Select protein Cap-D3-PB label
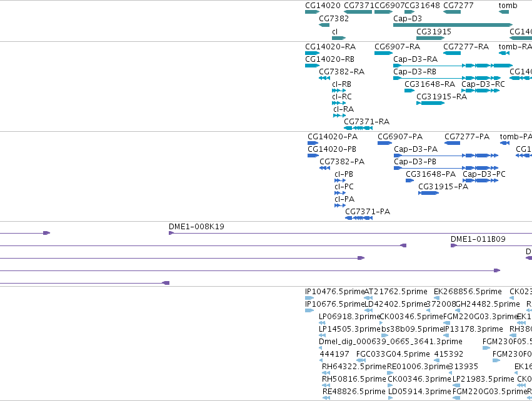The image size is (532, 401). [415, 162]
